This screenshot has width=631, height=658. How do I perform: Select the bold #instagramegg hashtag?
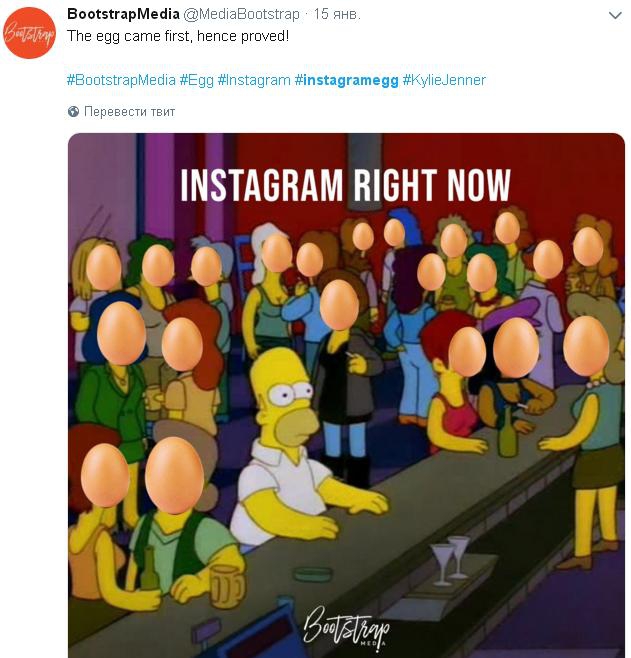(346, 80)
